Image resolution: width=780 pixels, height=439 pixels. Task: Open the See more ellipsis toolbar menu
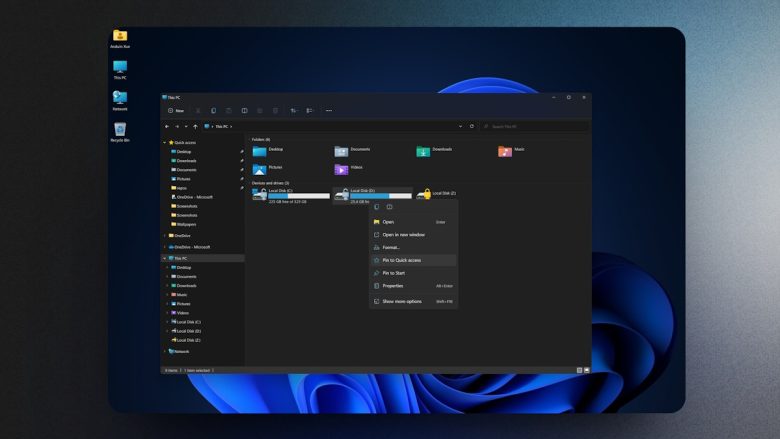click(x=329, y=110)
